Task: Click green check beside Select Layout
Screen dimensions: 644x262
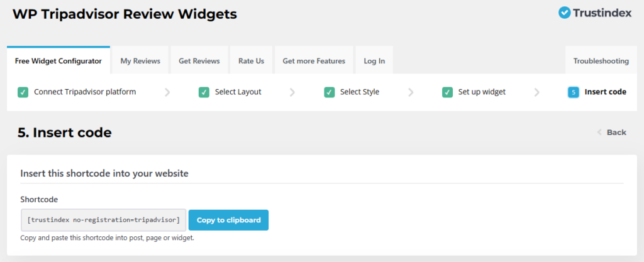Action: [x=204, y=92]
